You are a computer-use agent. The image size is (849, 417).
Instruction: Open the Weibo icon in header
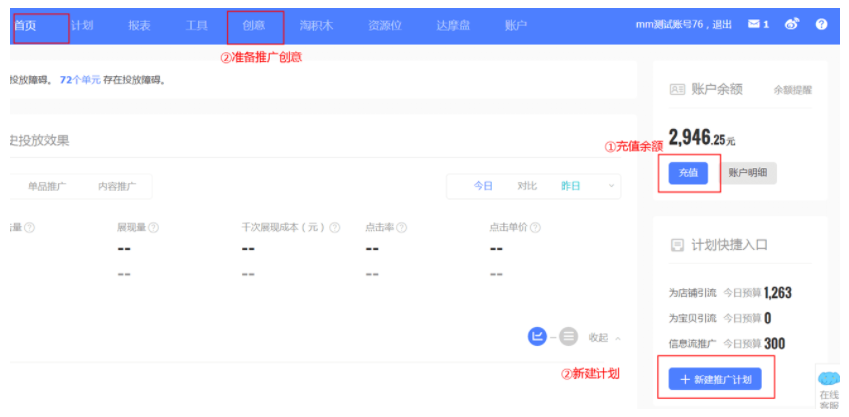tap(792, 24)
